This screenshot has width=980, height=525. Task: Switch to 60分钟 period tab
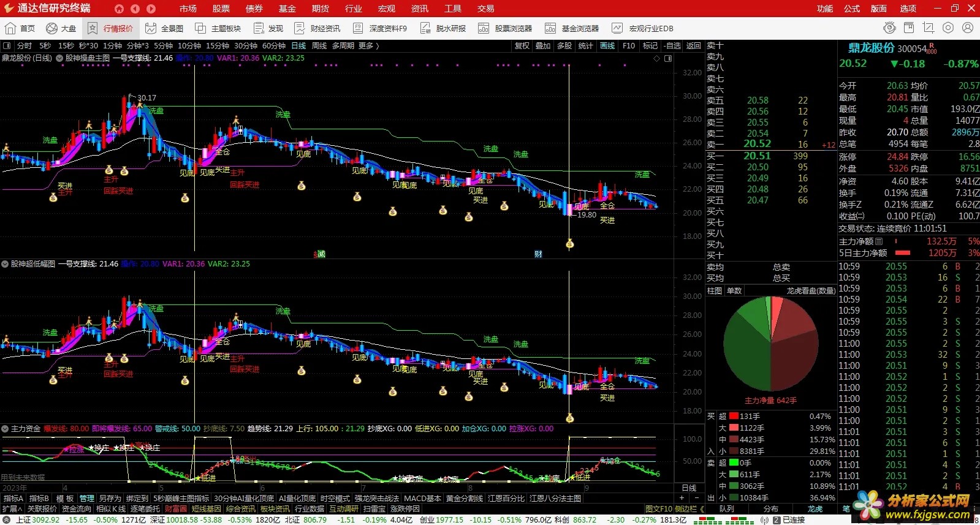[274, 46]
